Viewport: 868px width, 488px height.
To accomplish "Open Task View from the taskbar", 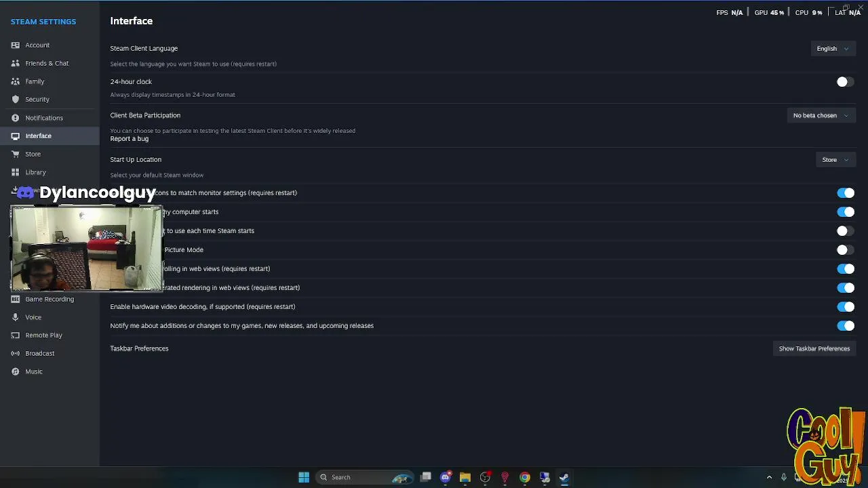I will 426,477.
